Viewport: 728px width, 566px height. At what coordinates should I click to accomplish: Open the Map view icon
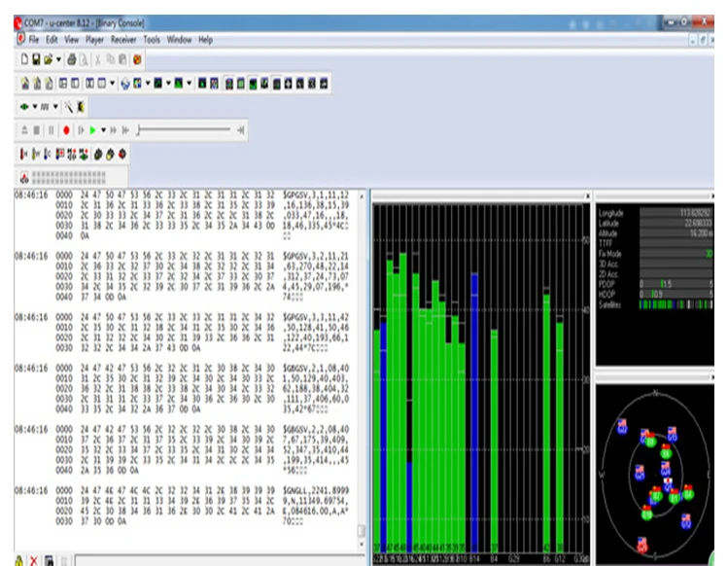(137, 84)
